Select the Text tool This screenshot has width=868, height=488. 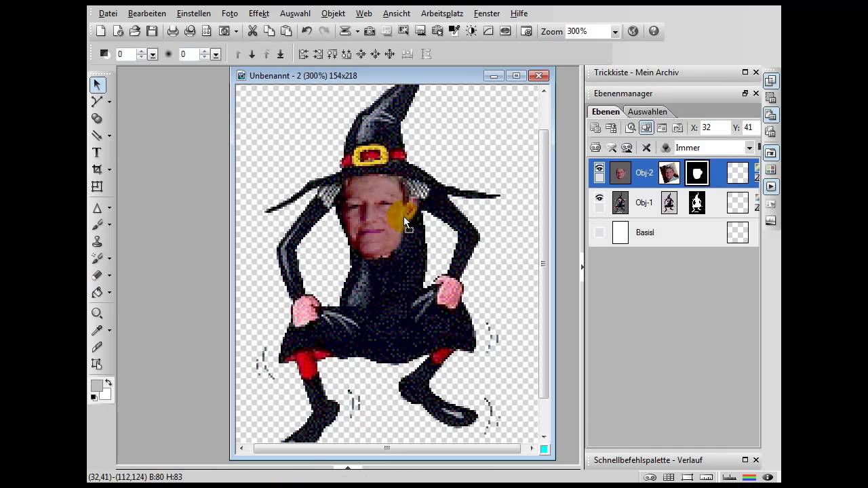click(97, 152)
